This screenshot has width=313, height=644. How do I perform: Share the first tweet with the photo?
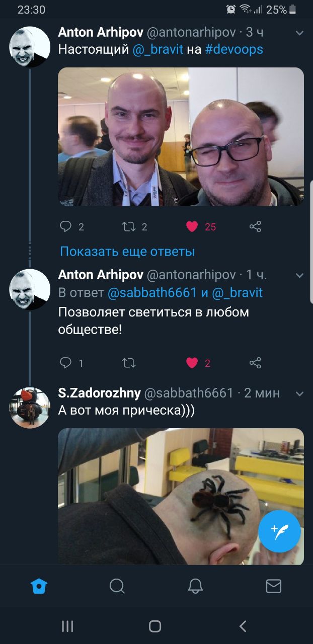coord(255,226)
